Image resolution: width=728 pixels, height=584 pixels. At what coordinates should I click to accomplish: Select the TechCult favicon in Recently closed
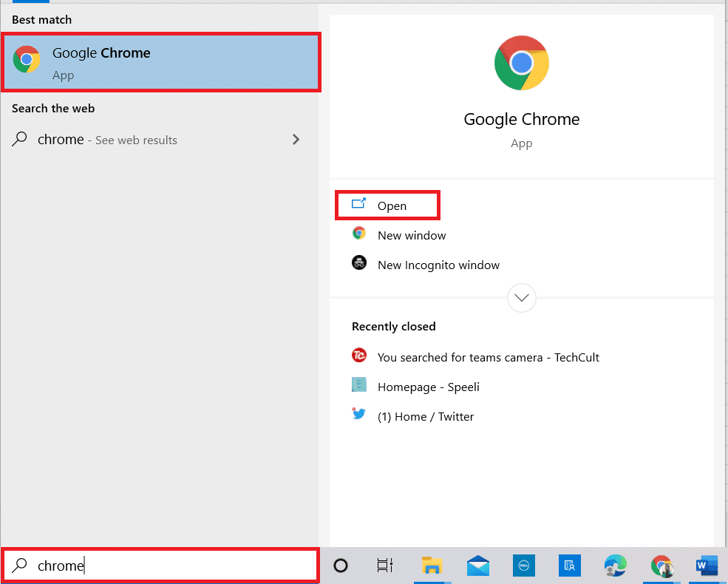359,356
